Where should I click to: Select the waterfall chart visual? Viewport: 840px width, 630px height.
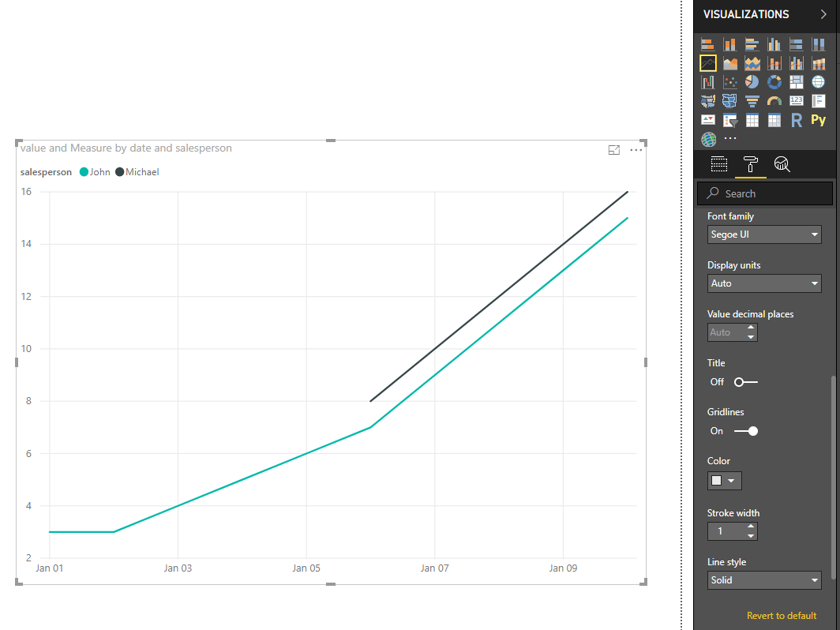[707, 82]
